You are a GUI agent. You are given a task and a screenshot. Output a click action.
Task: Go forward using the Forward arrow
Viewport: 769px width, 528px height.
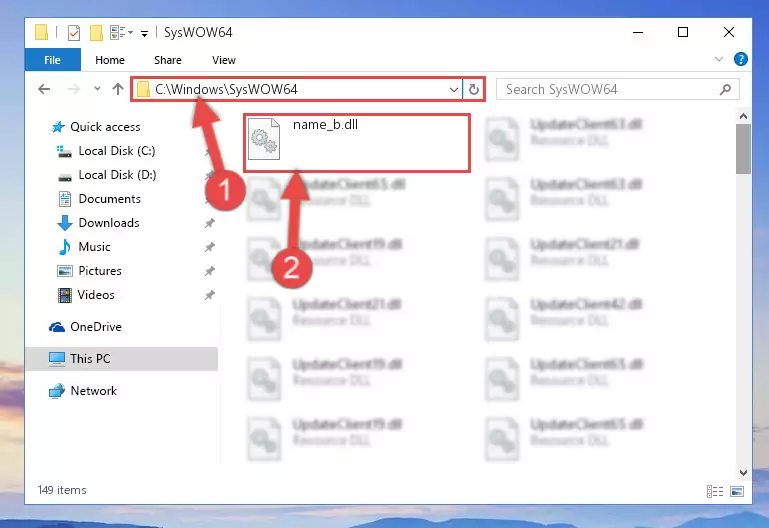74,89
